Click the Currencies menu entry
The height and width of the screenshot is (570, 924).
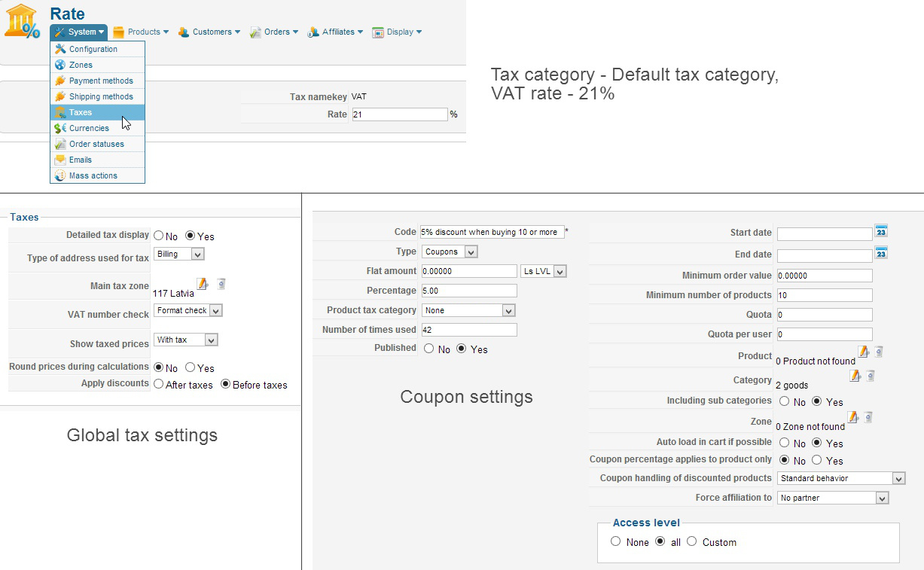[89, 128]
